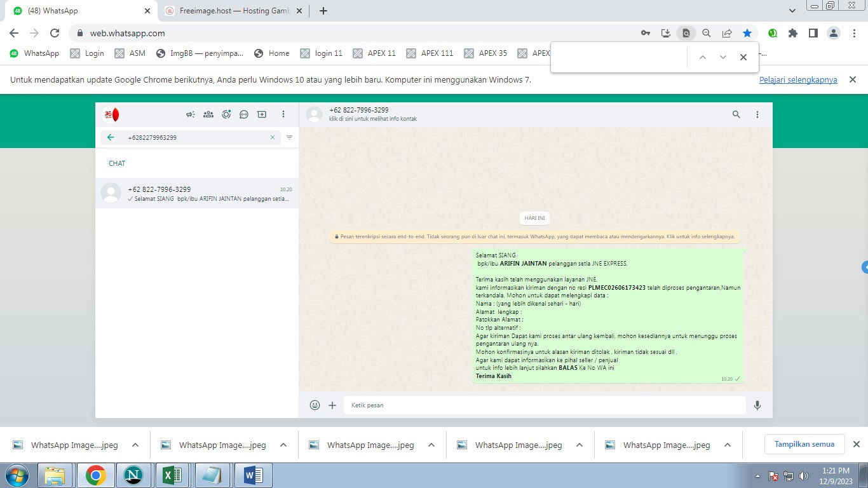Close the downloads bar

click(856, 444)
